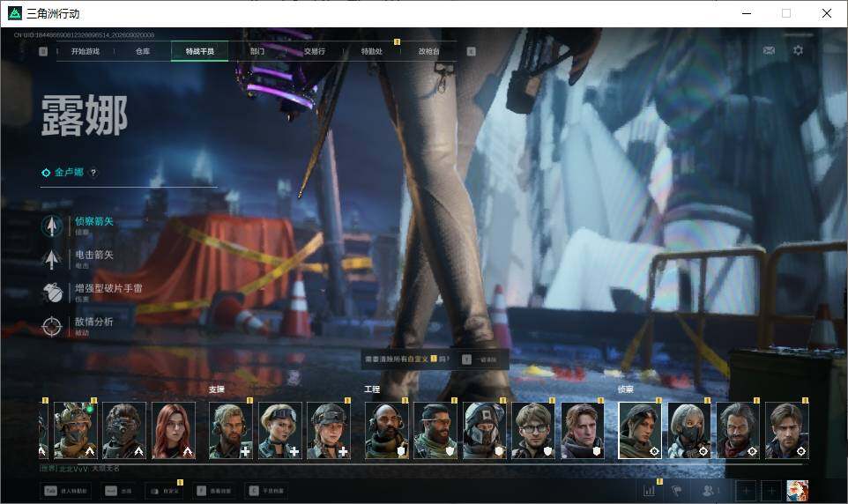The width and height of the screenshot is (848, 504).
Task: Click the 支援 class category label
Action: [216, 389]
